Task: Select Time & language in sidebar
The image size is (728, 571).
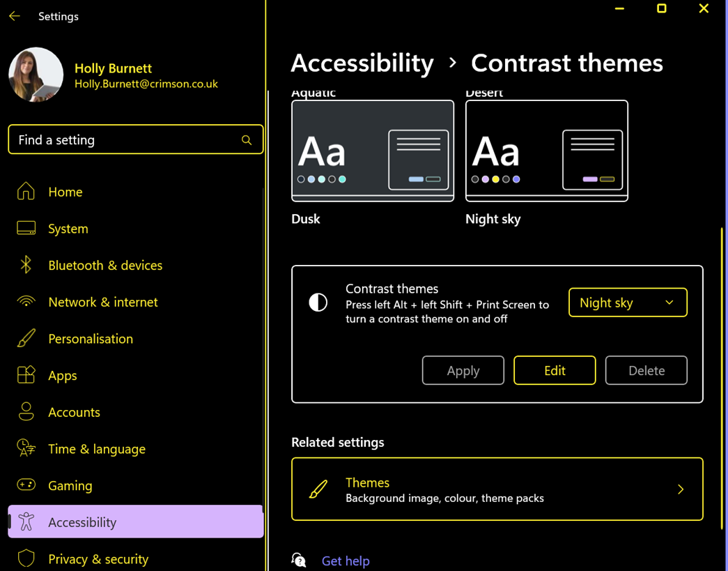Action: [96, 449]
